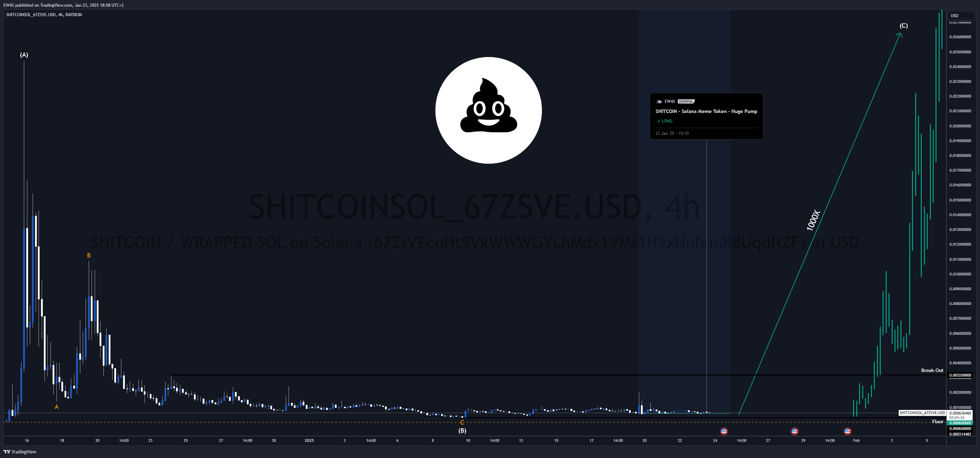
Task: Select the orange B sub-wave label
Action: pyautogui.click(x=89, y=255)
